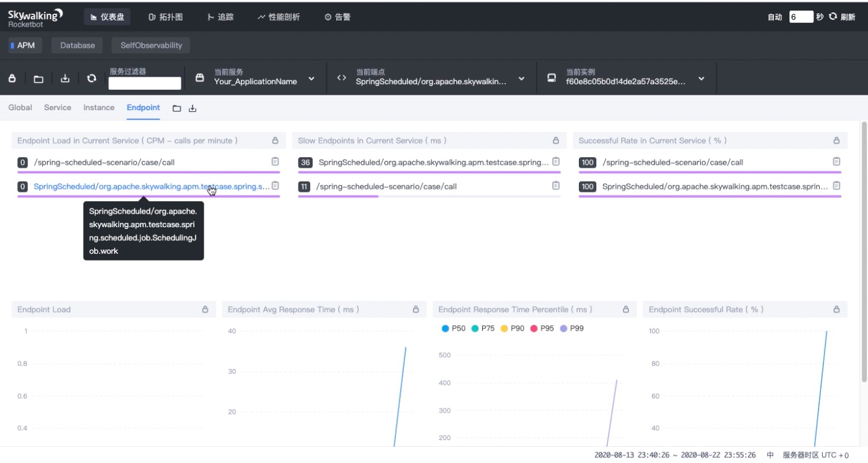The image size is (868, 463).
Task: Copy the SpringScheduled endpoint in the Slow Endpoints list
Action: pyautogui.click(x=555, y=162)
